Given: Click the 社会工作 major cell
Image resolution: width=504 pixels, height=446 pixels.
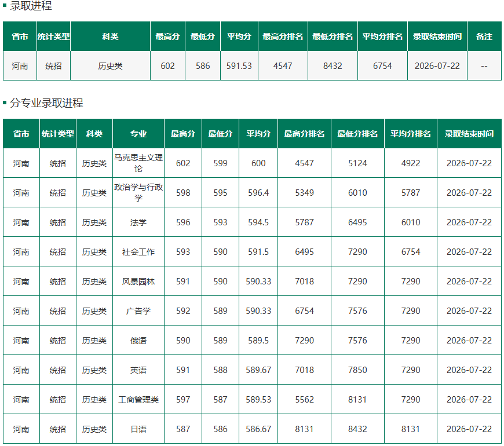Looking at the screenshot, I should [x=138, y=252].
